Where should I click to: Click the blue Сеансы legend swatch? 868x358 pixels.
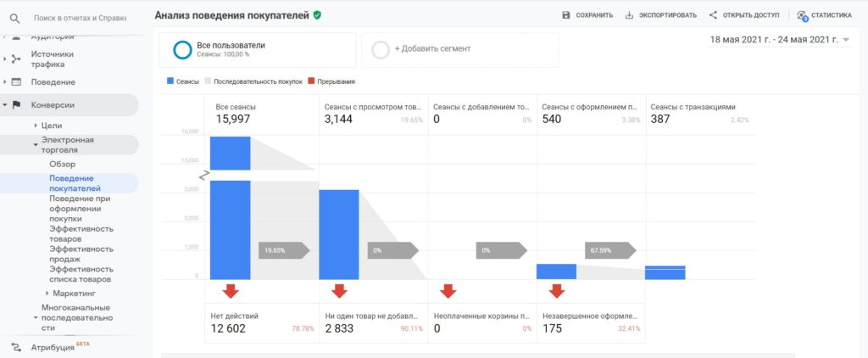coord(170,81)
